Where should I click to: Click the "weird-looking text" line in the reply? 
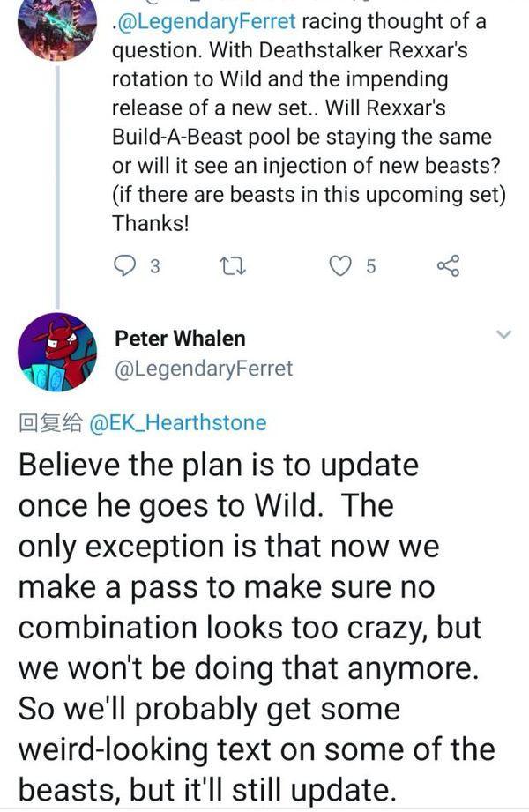(255, 749)
